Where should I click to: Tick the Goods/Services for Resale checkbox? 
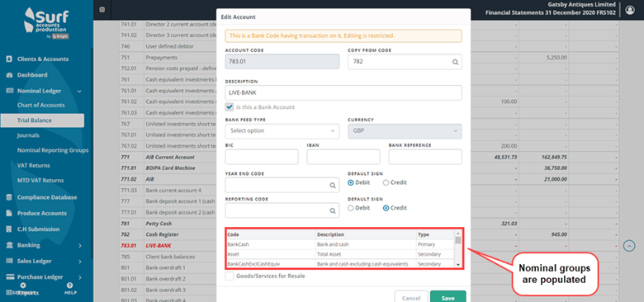coord(230,276)
